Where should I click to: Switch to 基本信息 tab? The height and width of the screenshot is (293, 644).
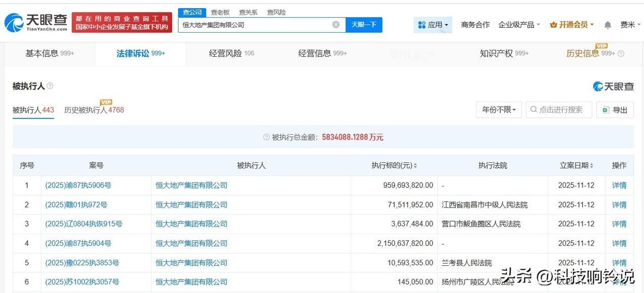[50, 53]
